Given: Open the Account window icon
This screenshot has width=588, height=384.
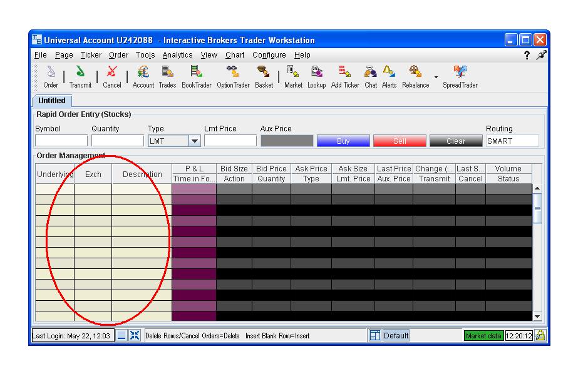Looking at the screenshot, I should click(x=143, y=77).
